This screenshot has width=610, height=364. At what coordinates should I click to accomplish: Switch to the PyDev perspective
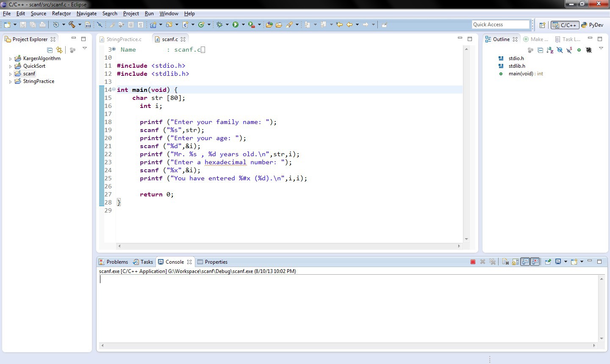[x=593, y=25]
